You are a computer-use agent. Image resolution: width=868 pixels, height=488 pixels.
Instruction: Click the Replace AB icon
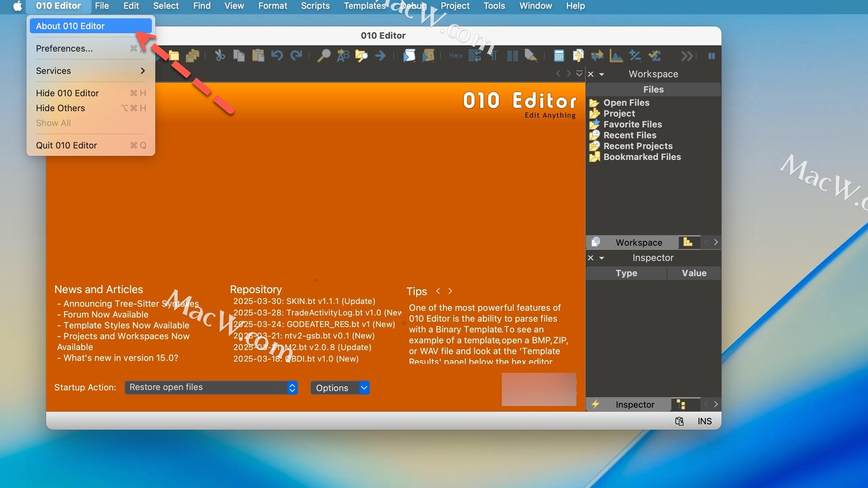[343, 56]
